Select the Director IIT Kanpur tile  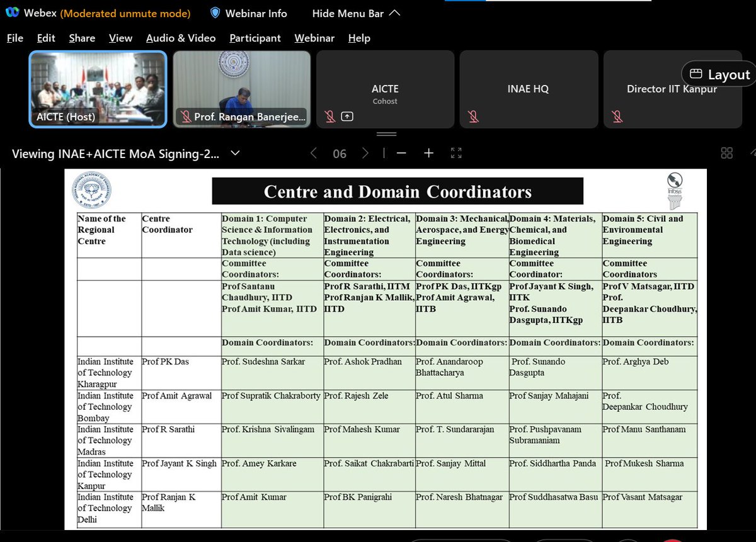click(x=672, y=89)
